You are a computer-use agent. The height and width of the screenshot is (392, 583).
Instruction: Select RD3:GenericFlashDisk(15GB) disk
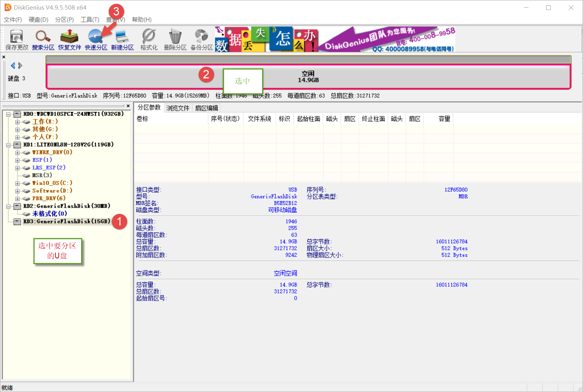[67, 222]
